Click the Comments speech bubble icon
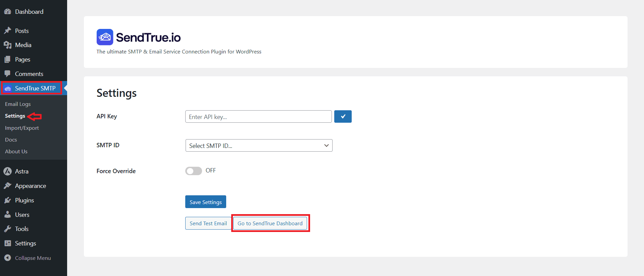 [7, 74]
